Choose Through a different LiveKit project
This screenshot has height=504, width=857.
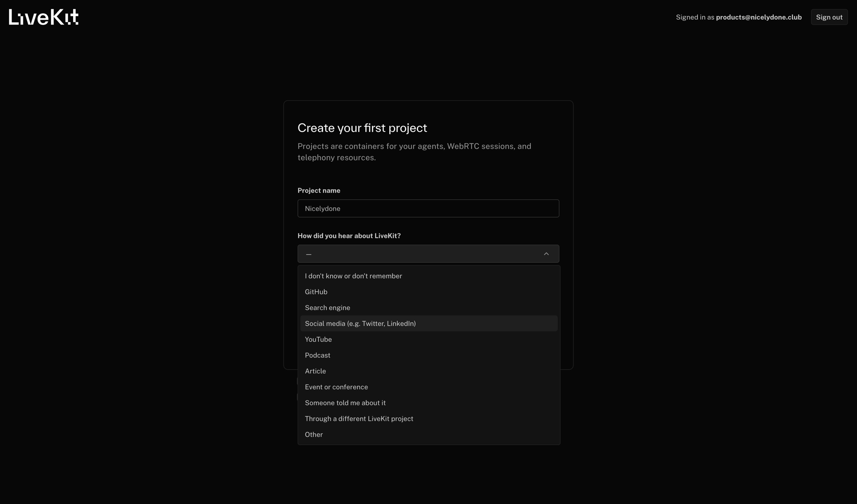tap(359, 418)
